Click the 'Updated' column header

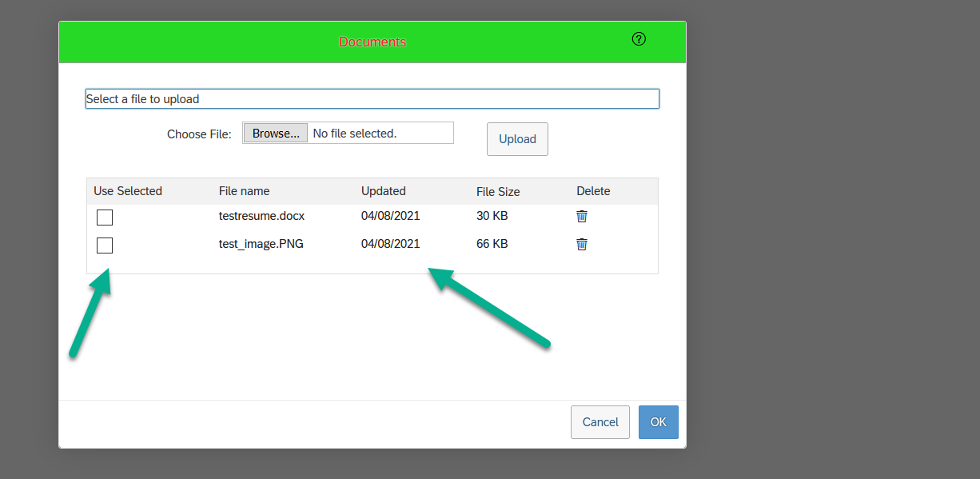point(384,191)
